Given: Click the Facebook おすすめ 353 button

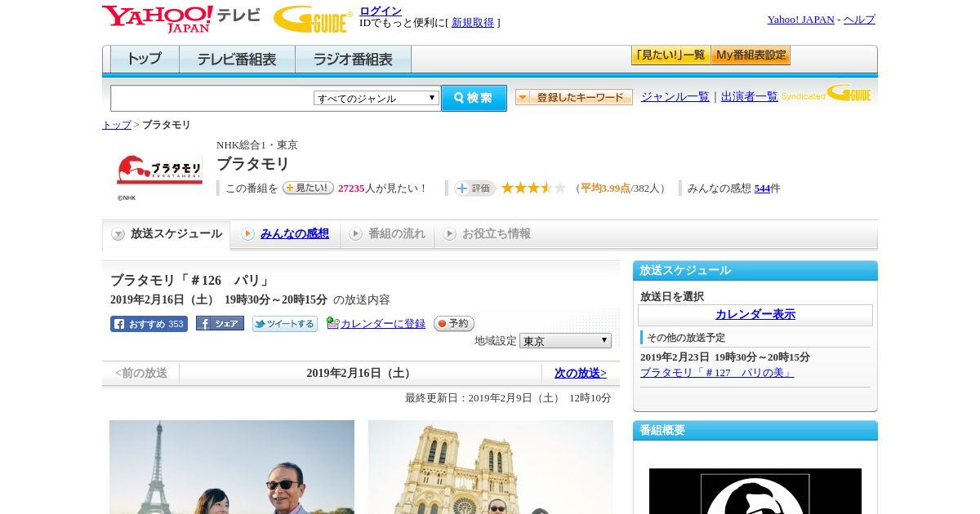Looking at the screenshot, I should point(149,324).
